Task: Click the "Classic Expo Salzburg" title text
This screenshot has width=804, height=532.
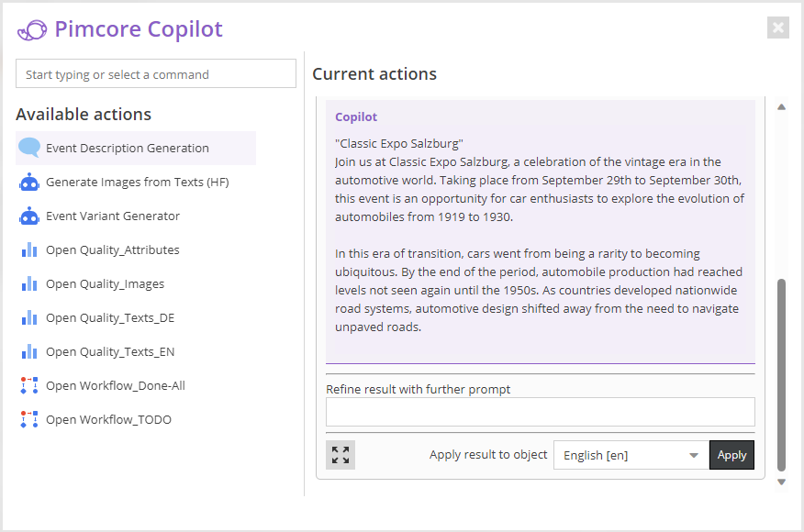Action: tap(399, 143)
